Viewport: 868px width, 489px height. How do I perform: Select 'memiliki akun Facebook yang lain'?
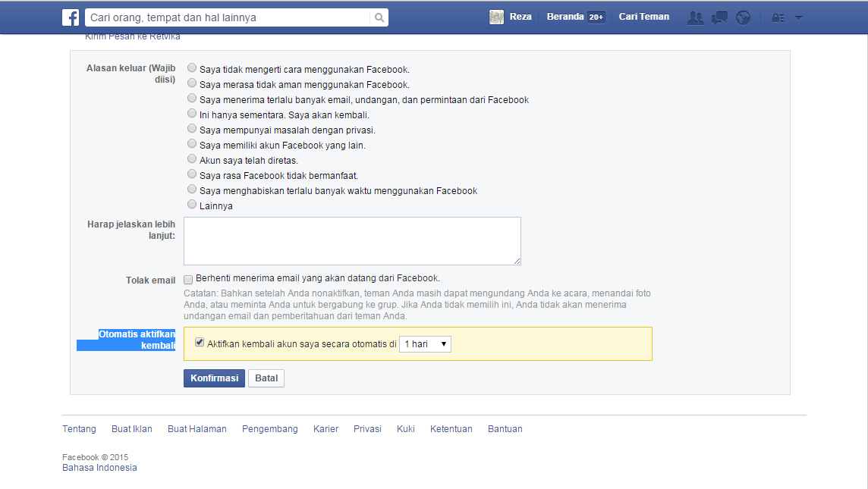[x=191, y=144]
